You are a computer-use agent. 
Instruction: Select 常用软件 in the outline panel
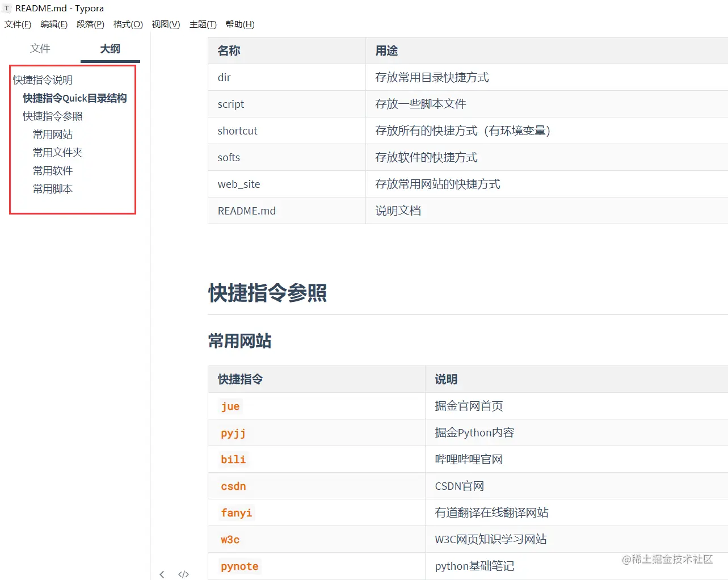tap(52, 170)
